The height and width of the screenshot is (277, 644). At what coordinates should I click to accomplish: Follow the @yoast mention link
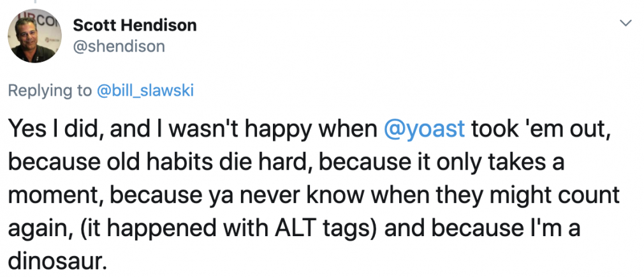coord(424,130)
